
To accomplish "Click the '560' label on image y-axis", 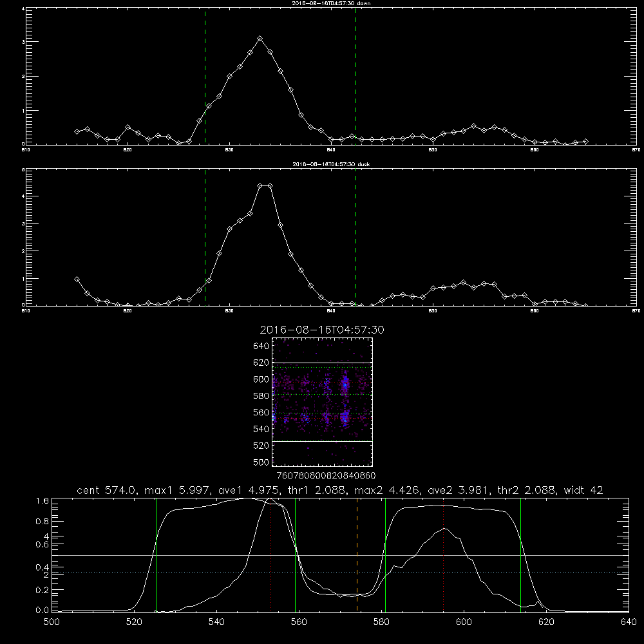I will click(261, 412).
